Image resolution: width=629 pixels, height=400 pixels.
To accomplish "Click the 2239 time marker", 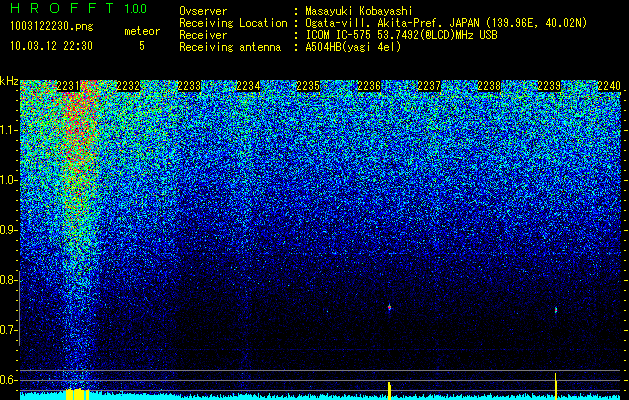I will (x=549, y=86).
